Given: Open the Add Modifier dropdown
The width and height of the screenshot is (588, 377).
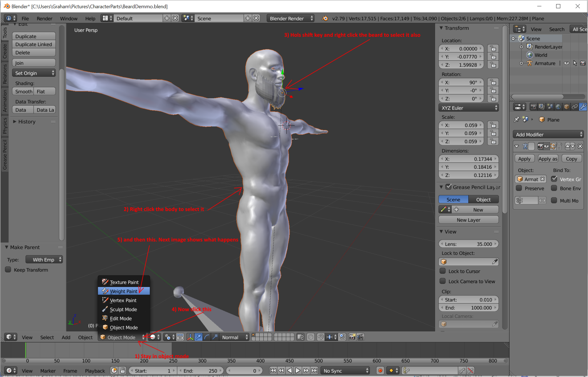Looking at the screenshot, I should click(548, 134).
